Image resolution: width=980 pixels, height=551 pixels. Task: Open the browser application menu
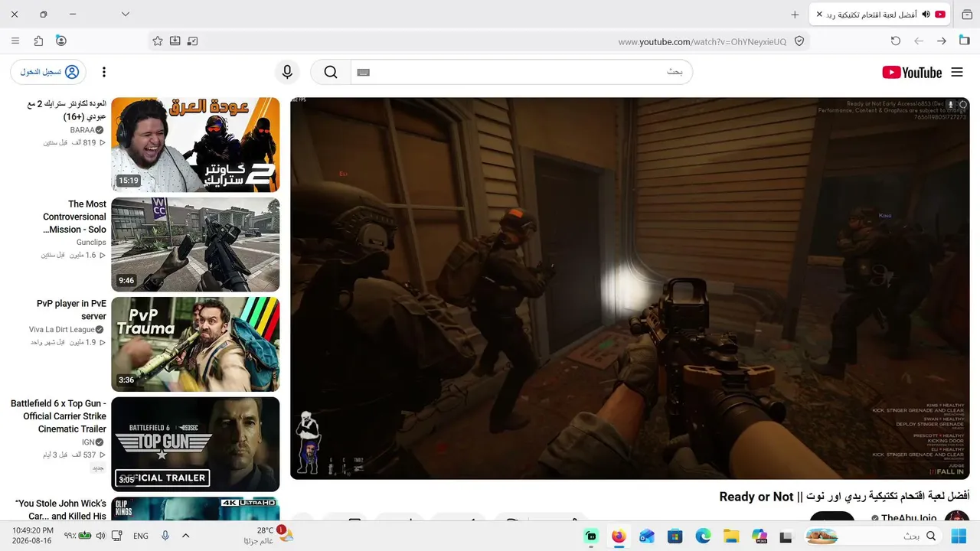(x=15, y=41)
